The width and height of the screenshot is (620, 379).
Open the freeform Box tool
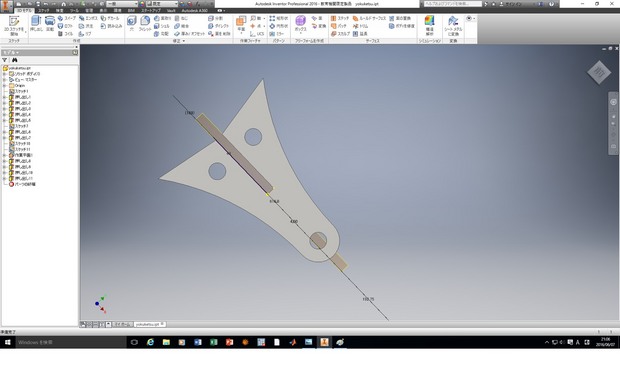click(x=301, y=24)
